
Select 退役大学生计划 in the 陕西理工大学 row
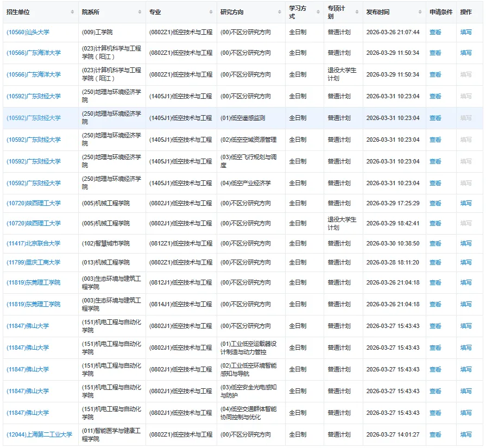[342, 223]
